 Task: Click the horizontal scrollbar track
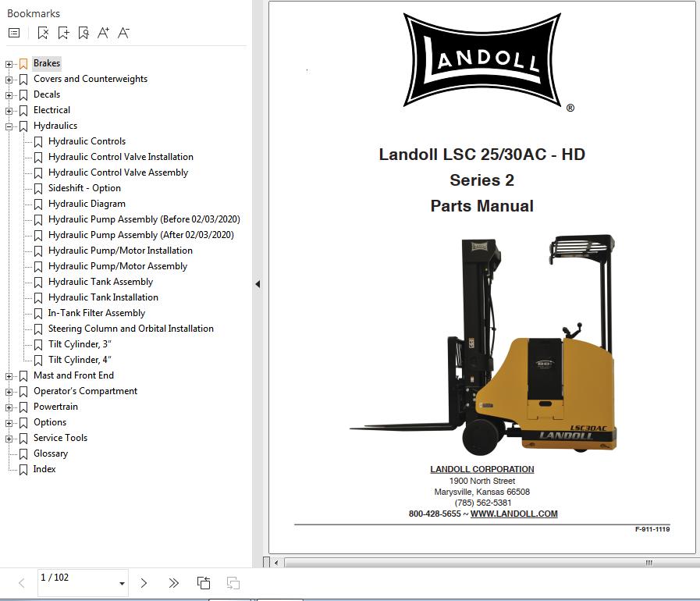click(490, 563)
